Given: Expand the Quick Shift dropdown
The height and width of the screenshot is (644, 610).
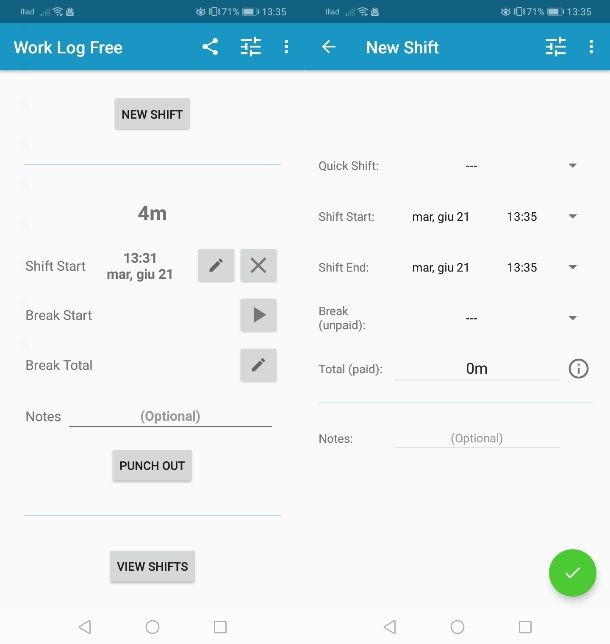Looking at the screenshot, I should (x=573, y=166).
